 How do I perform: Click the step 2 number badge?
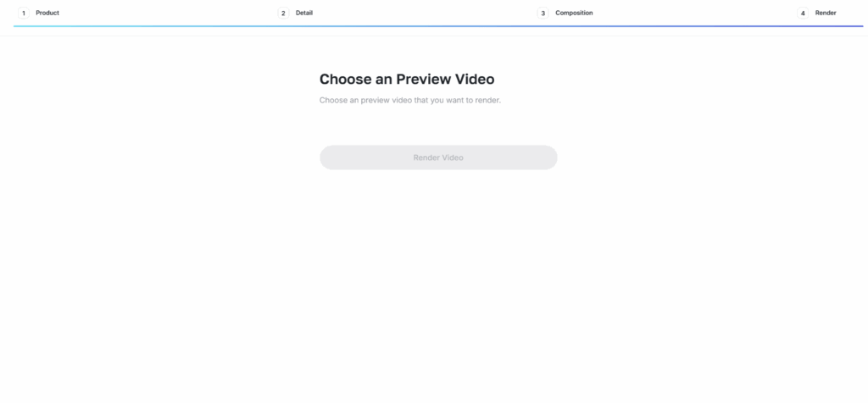tap(283, 13)
